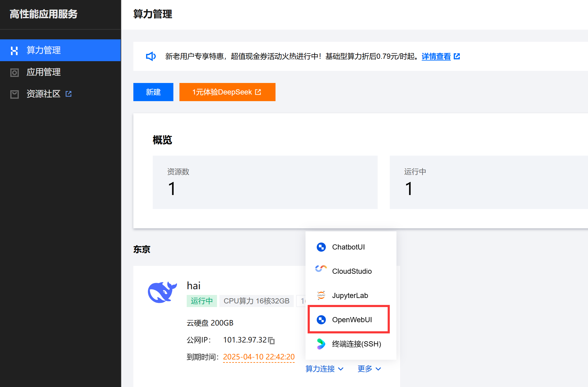Click the DeepSeek whale logo

(x=162, y=292)
